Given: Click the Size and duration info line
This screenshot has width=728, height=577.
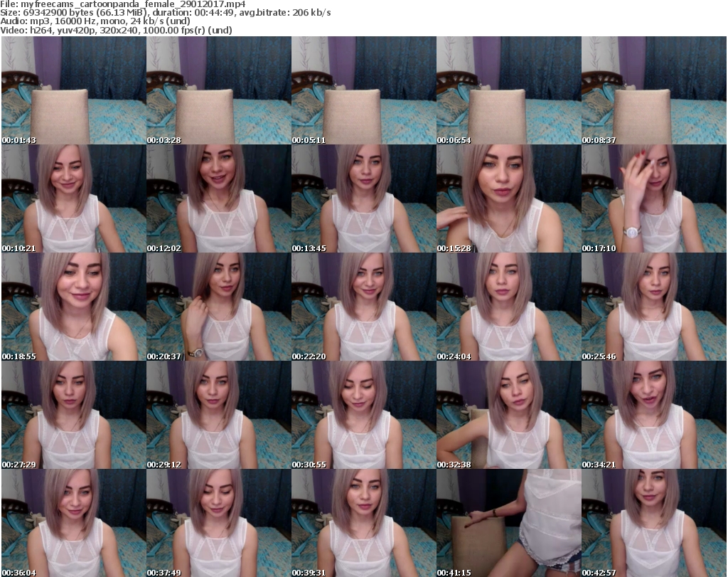Looking at the screenshot, I should click(x=166, y=13).
